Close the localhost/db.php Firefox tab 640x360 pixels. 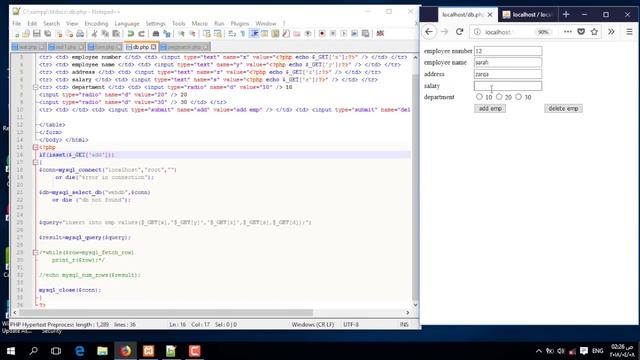pyautogui.click(x=490, y=15)
